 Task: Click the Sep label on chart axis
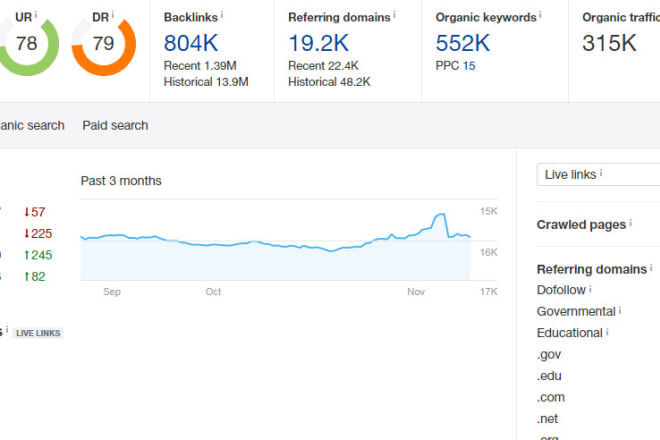[112, 292]
